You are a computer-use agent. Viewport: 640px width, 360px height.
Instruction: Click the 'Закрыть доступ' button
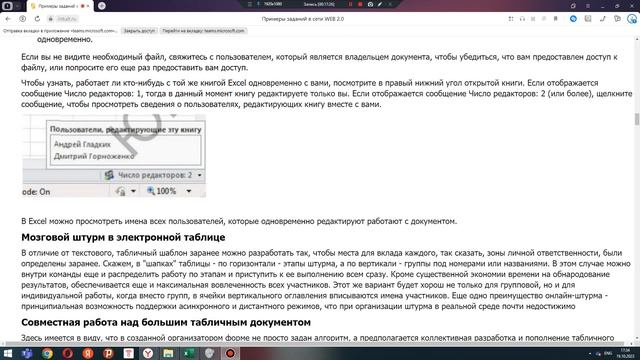click(139, 31)
